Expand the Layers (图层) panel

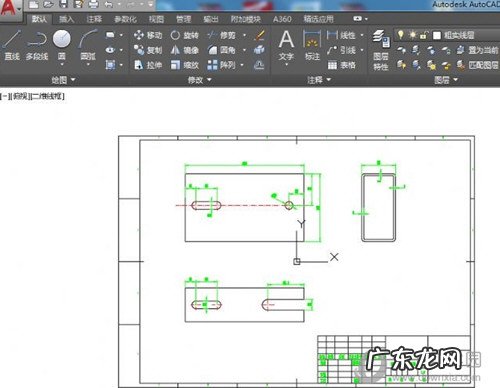(x=446, y=80)
